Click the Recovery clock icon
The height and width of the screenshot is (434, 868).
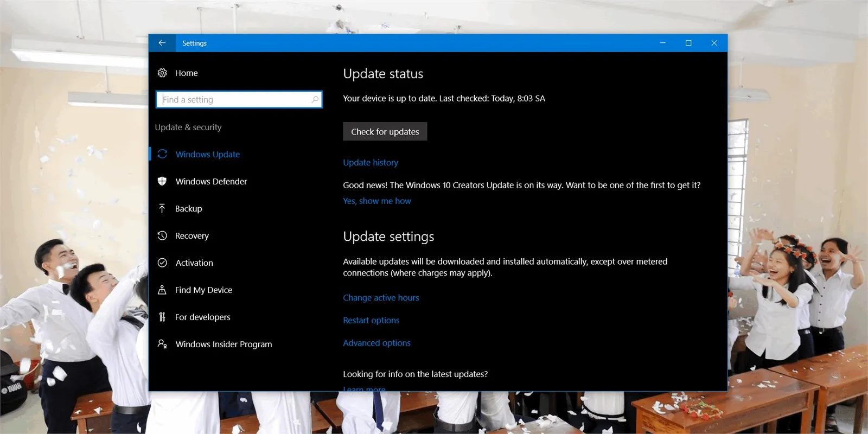pyautogui.click(x=162, y=235)
